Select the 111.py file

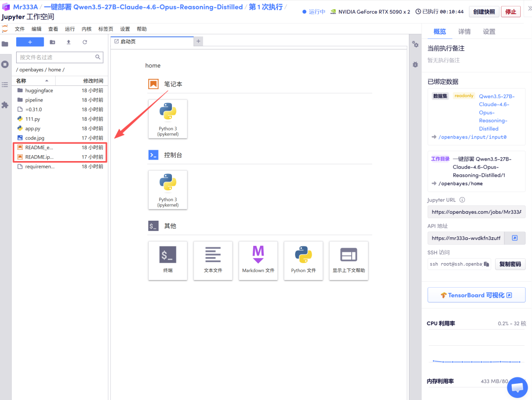coord(60,119)
